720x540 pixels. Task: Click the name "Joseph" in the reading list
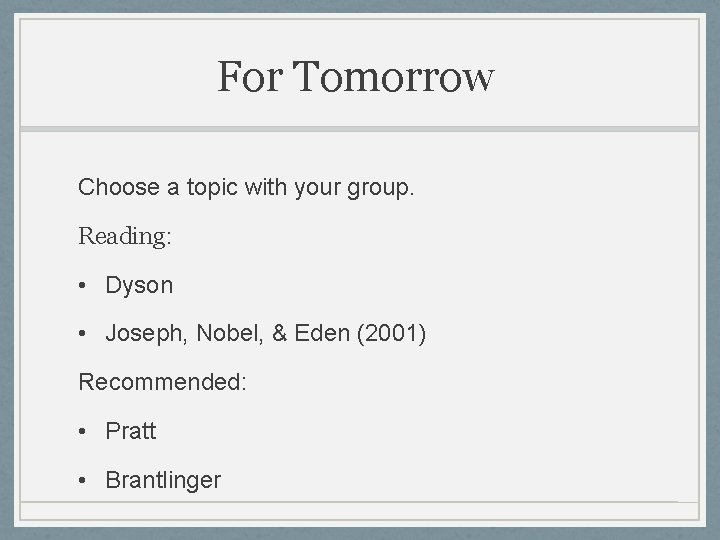(x=141, y=333)
